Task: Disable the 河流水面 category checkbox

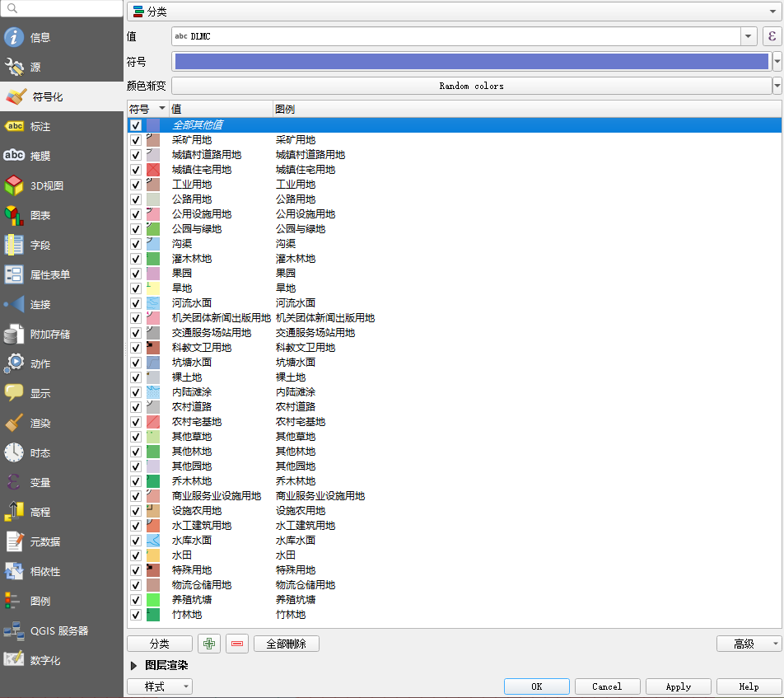Action: (x=136, y=303)
